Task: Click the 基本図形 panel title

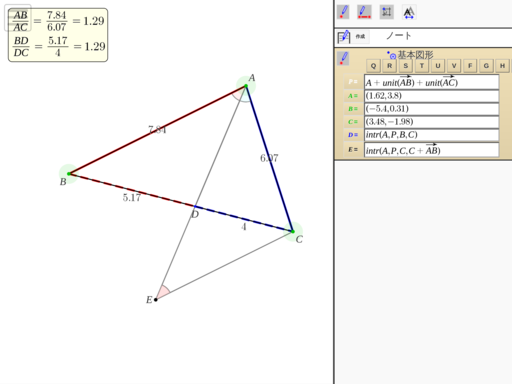Action: [415, 55]
